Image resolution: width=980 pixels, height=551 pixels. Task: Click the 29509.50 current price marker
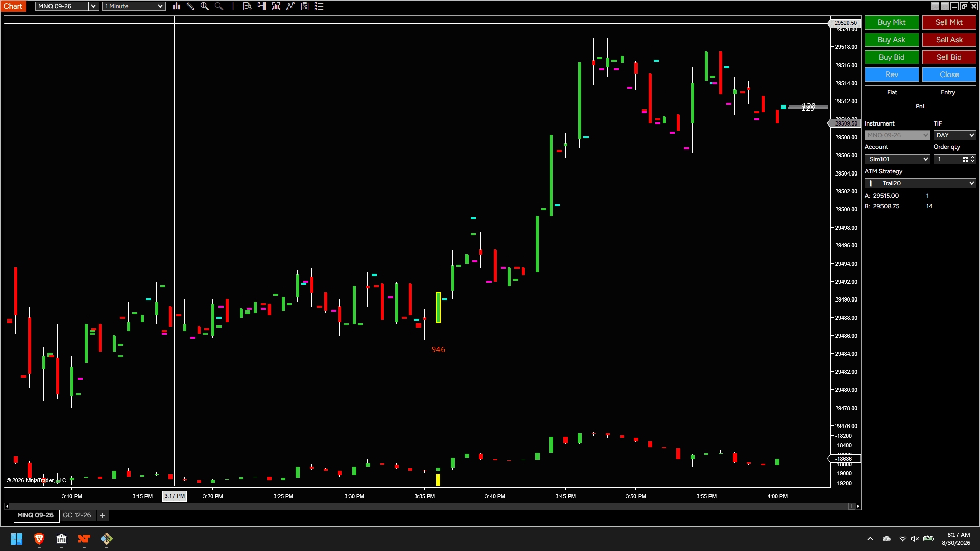point(845,123)
